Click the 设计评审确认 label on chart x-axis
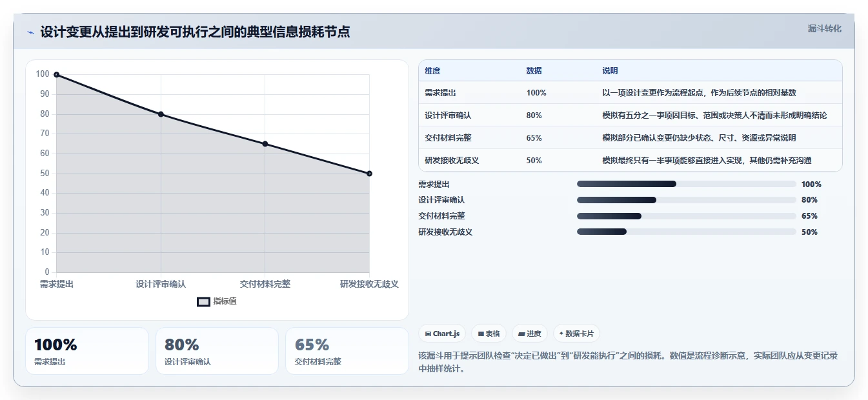 (161, 285)
